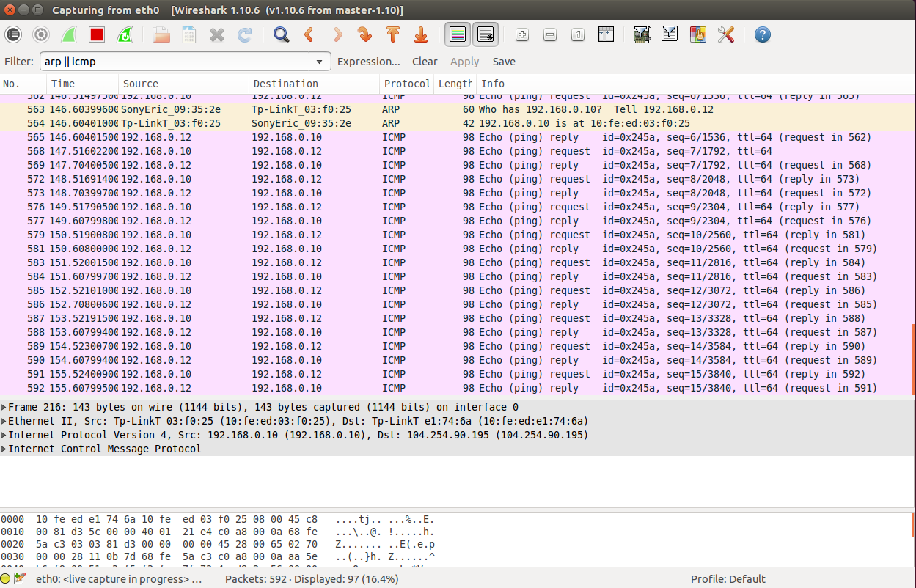This screenshot has width=916, height=588.
Task: Open Wireshark preferences with the wrench icon
Action: coord(726,34)
